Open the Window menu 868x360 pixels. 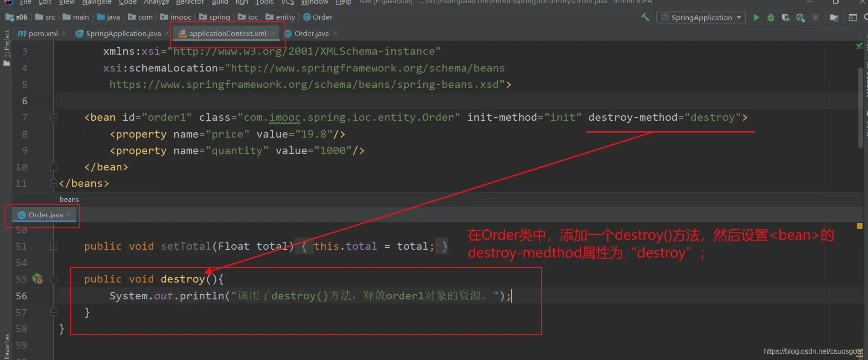point(315,2)
